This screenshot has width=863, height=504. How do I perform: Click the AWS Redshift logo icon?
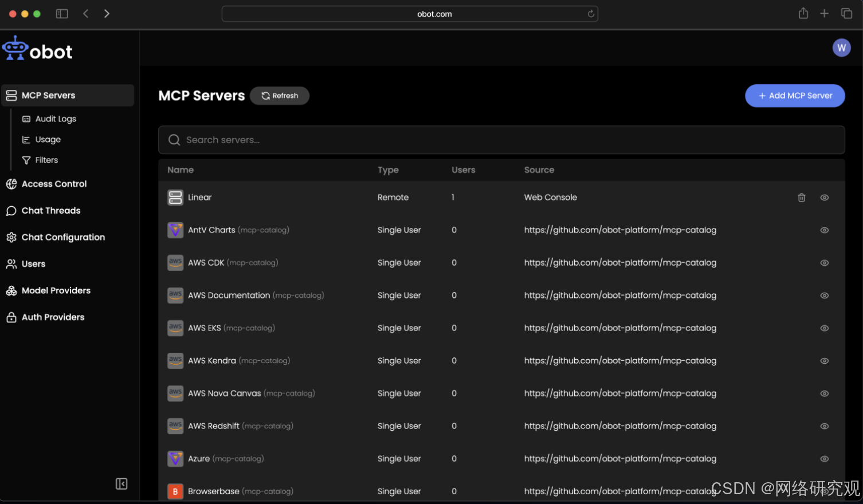(175, 426)
